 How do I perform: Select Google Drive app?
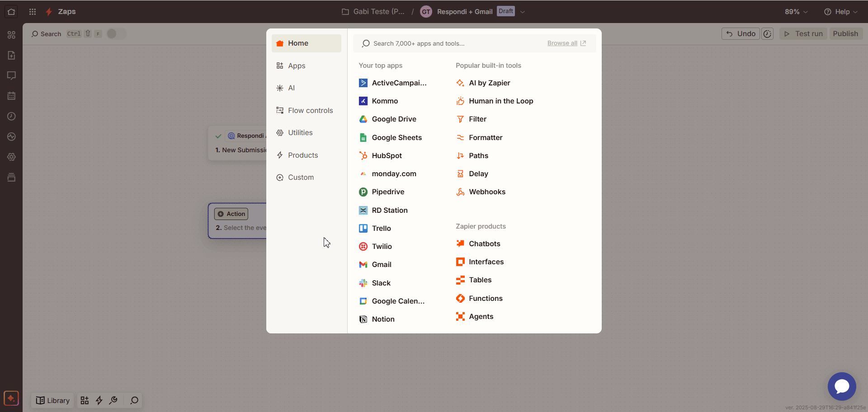click(387, 119)
